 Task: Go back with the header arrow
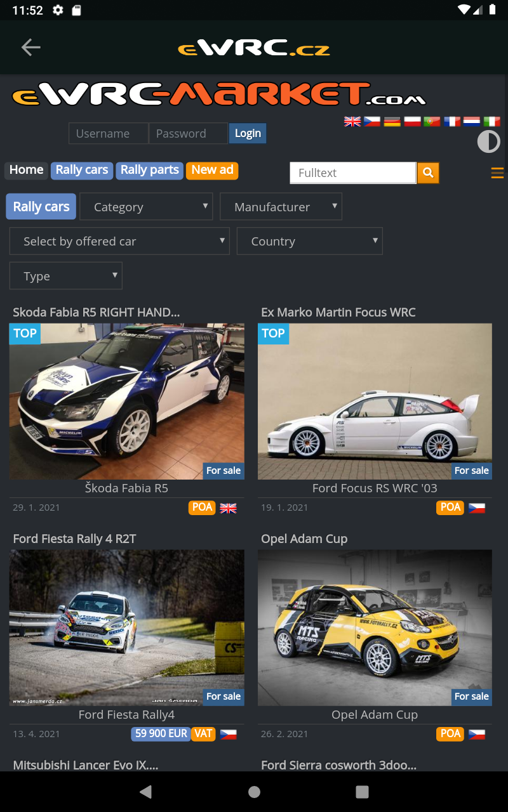tap(30, 47)
